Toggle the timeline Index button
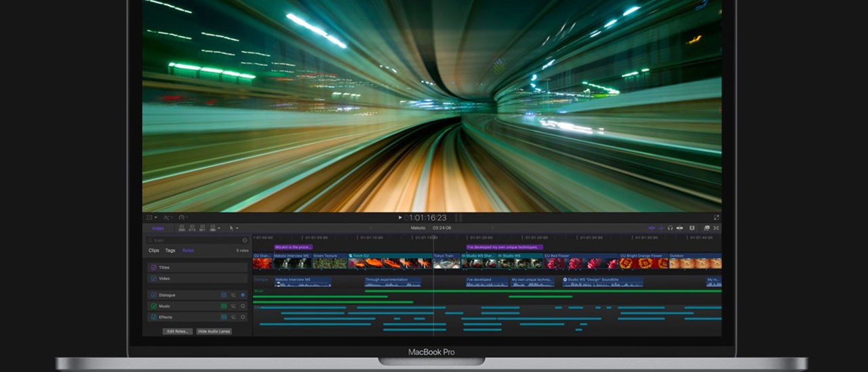The image size is (868, 372). 158,228
